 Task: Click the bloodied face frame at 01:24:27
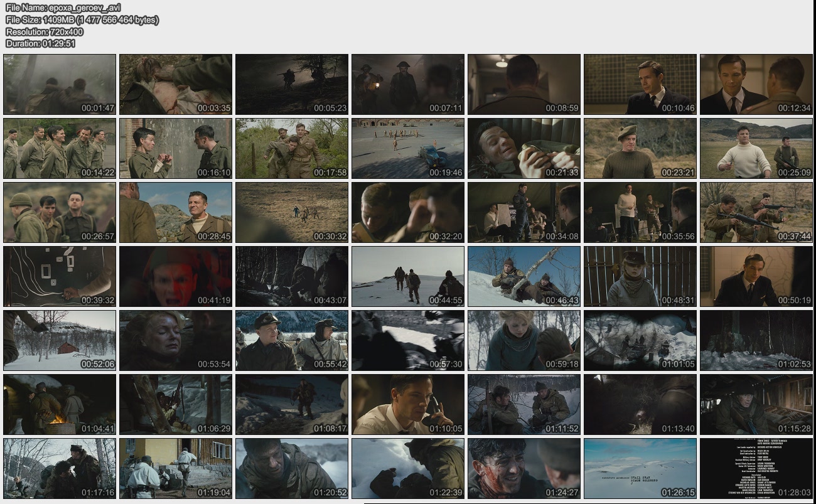[x=523, y=468]
